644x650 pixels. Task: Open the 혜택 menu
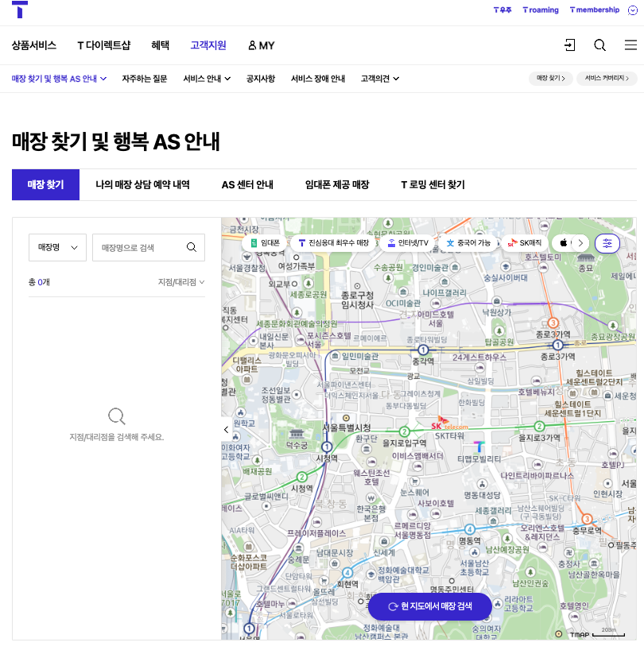click(160, 45)
